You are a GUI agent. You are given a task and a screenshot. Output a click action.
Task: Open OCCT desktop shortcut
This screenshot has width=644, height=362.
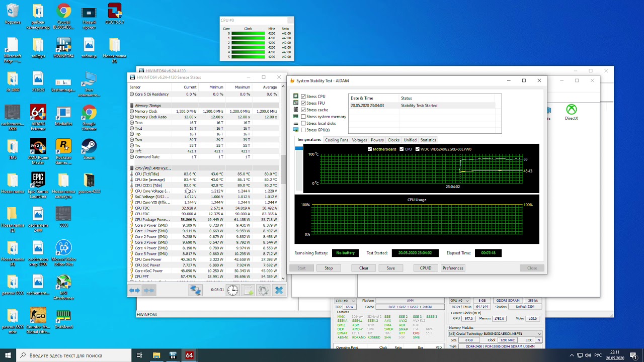pyautogui.click(x=115, y=14)
